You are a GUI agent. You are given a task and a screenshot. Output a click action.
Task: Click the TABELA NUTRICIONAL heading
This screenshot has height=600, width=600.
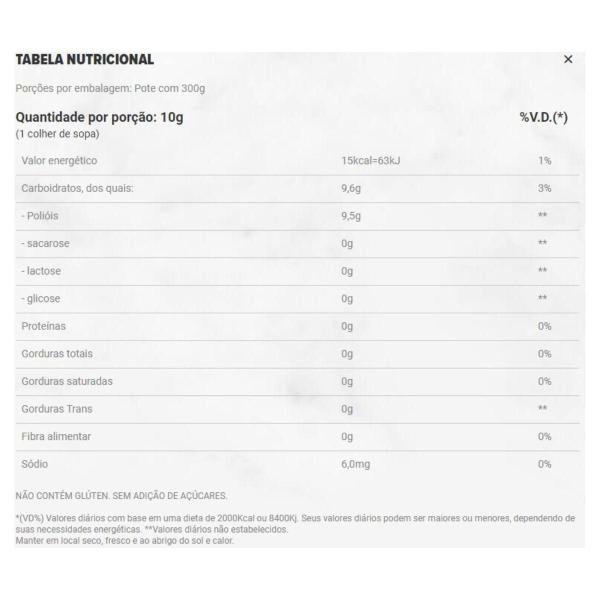(x=85, y=59)
